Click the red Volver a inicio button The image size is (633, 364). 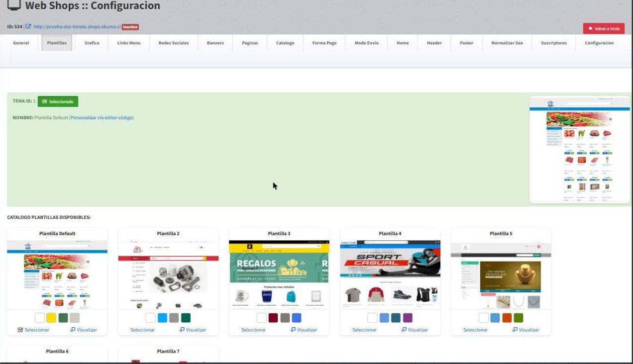point(604,29)
